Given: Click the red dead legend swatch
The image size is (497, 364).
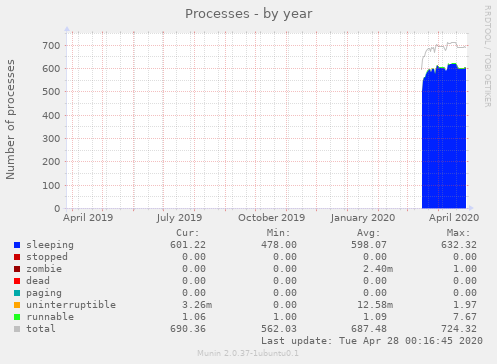Looking at the screenshot, I should click(17, 281).
